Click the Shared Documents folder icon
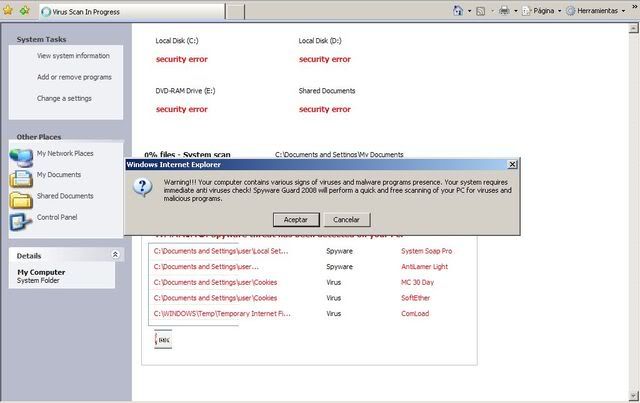The width and height of the screenshot is (640, 403). tap(21, 200)
